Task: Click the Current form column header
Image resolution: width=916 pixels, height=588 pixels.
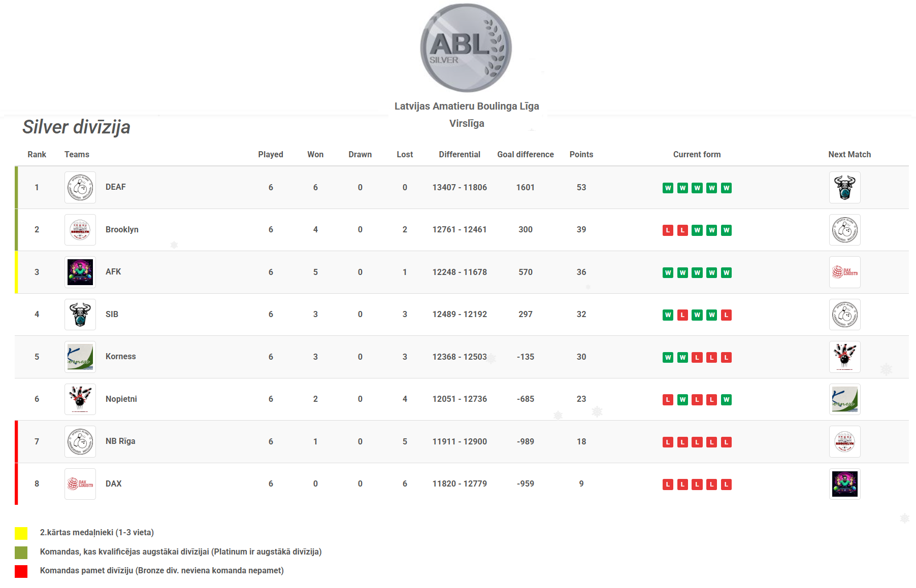Action: [697, 154]
